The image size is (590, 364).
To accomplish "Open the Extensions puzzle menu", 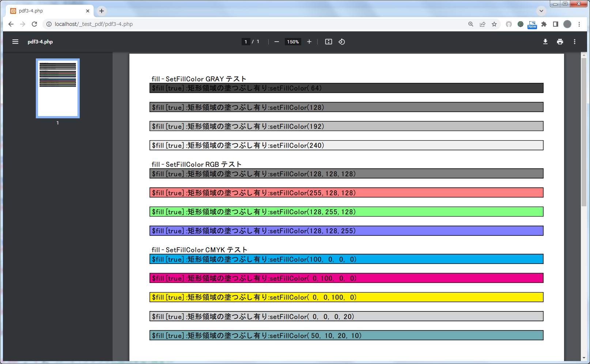I will [544, 24].
